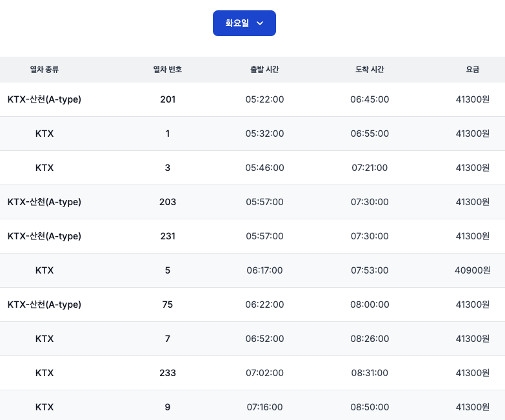Screen dimensions: 505x420
Task: Click arrival time 08:00:00
Action: pyautogui.click(x=370, y=305)
